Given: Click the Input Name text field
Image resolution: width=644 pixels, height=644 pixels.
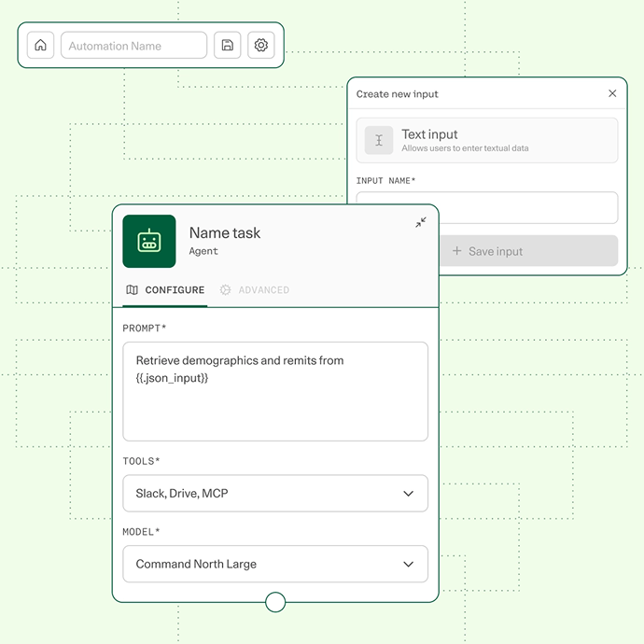Looking at the screenshot, I should [487, 207].
